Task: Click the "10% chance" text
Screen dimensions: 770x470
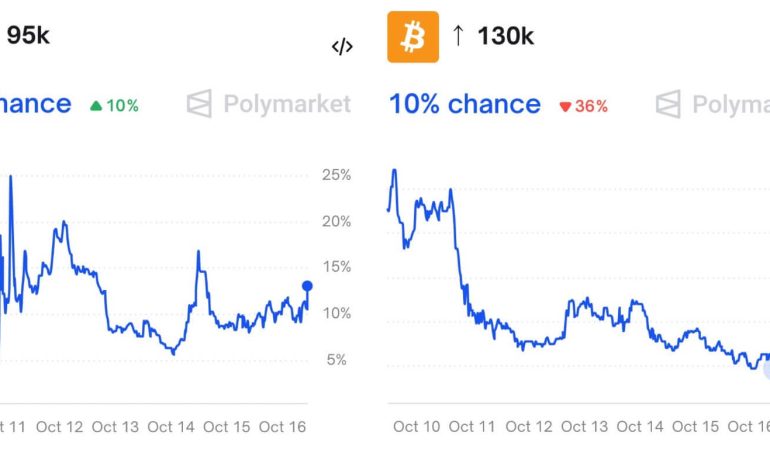Action: coord(464,104)
